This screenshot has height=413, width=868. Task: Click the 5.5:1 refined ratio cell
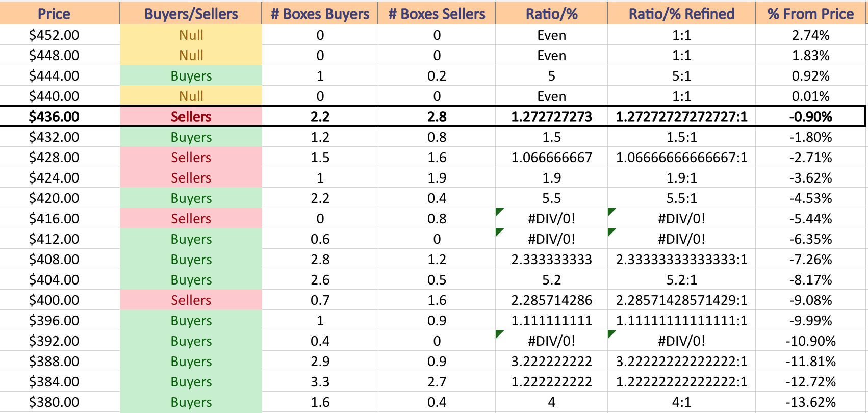coord(681,198)
